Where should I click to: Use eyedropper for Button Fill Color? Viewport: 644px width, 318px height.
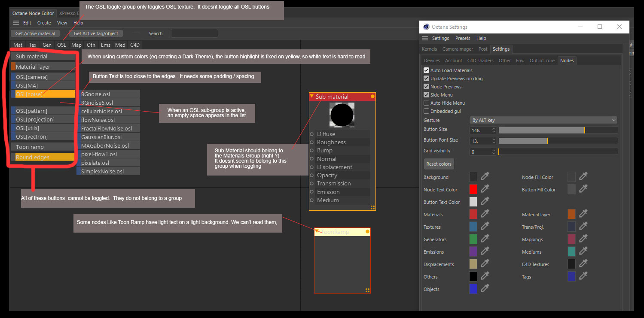[583, 189]
